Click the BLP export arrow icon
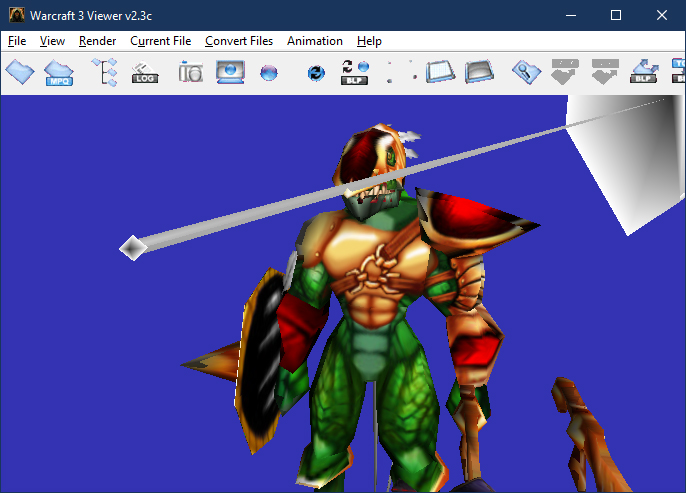Viewport: 686px width, 493px height. pos(644,72)
